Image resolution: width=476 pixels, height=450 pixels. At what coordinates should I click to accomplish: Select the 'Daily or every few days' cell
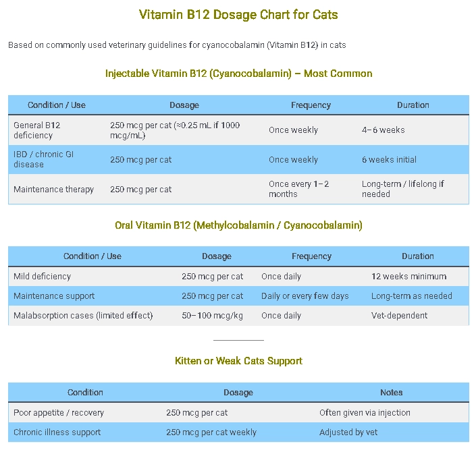(x=305, y=296)
